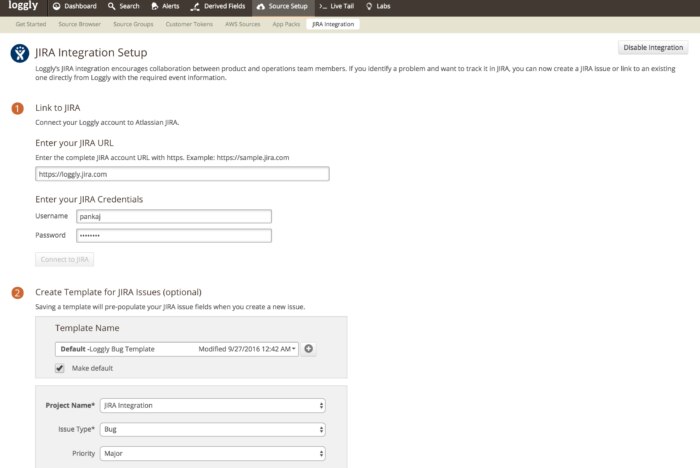Click the Disable Integration button
Screen dimensions: 700x468
653,47
